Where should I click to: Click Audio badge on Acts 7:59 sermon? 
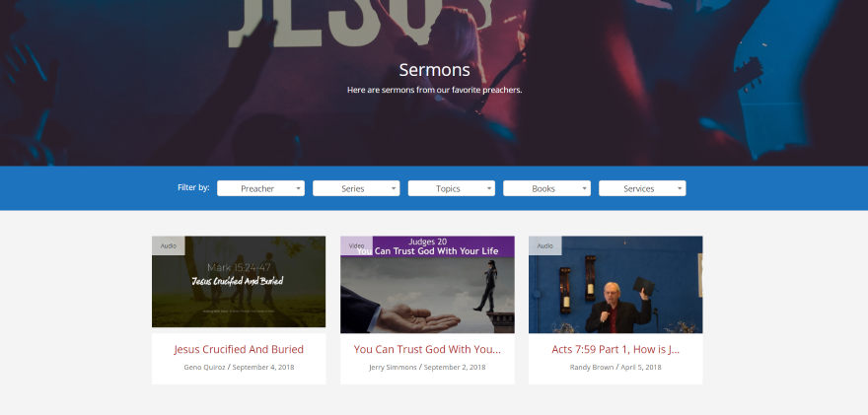(x=544, y=245)
